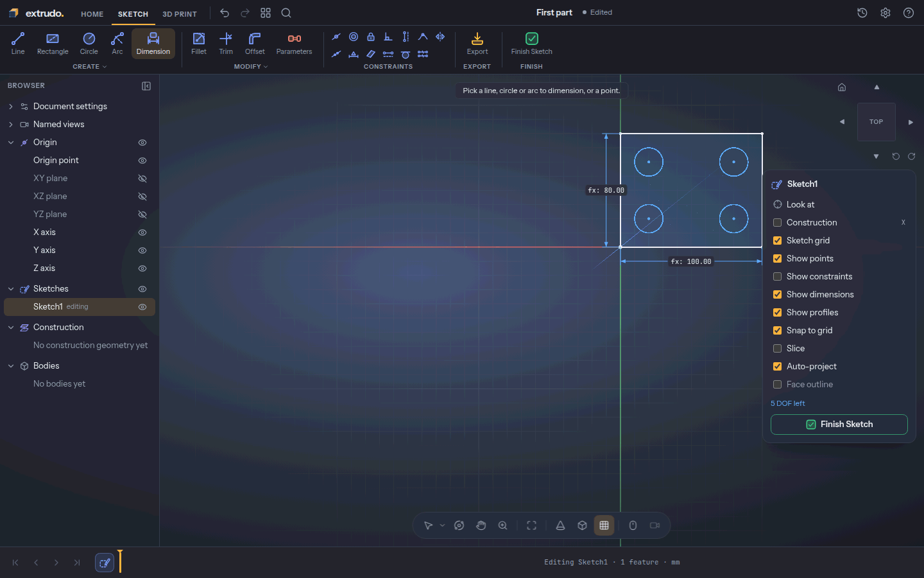The width and height of the screenshot is (924, 578).
Task: Disable Snap to grid
Action: click(777, 331)
